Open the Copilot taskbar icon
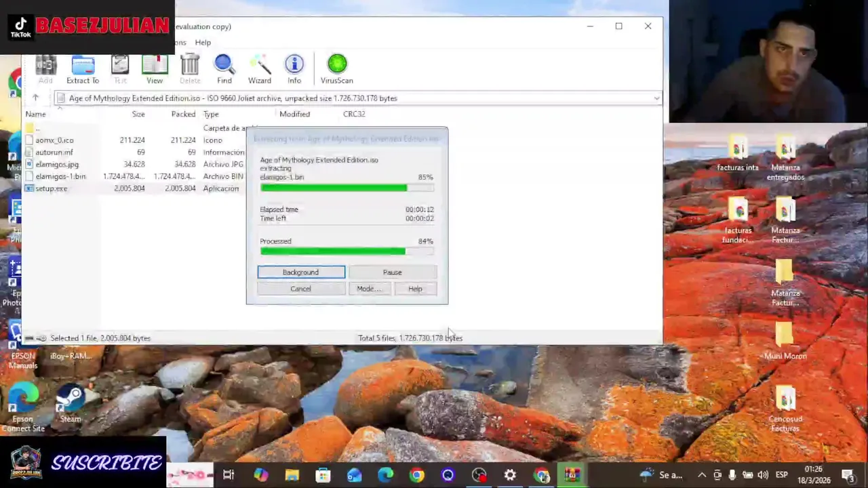This screenshot has height=488, width=868. [x=260, y=475]
